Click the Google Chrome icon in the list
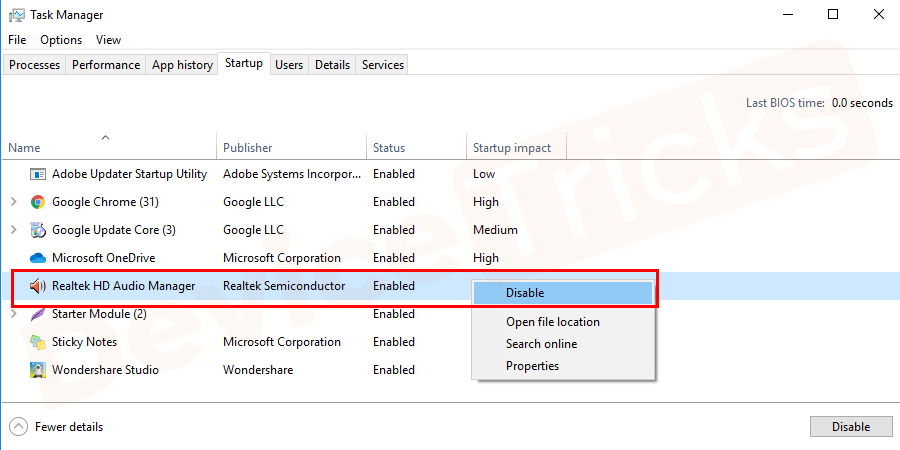This screenshot has height=450, width=900. point(38,202)
